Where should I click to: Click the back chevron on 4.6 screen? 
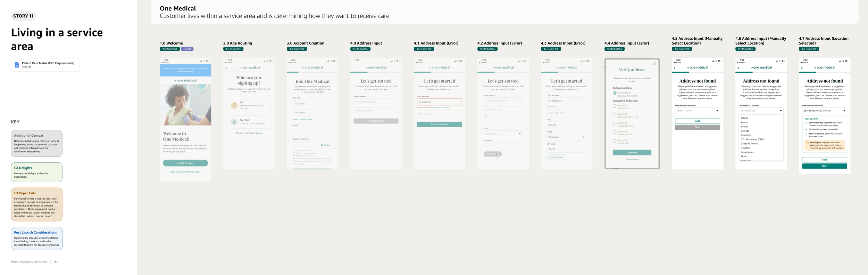click(x=738, y=68)
